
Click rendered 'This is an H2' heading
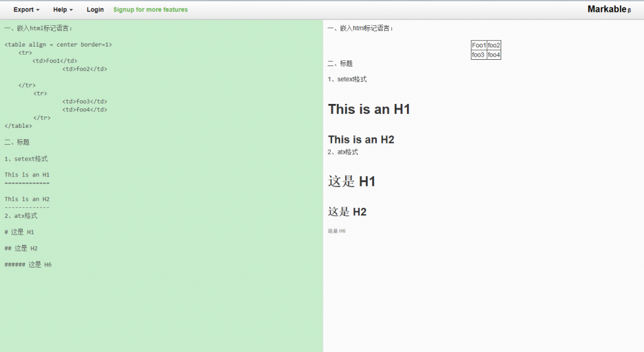361,140
